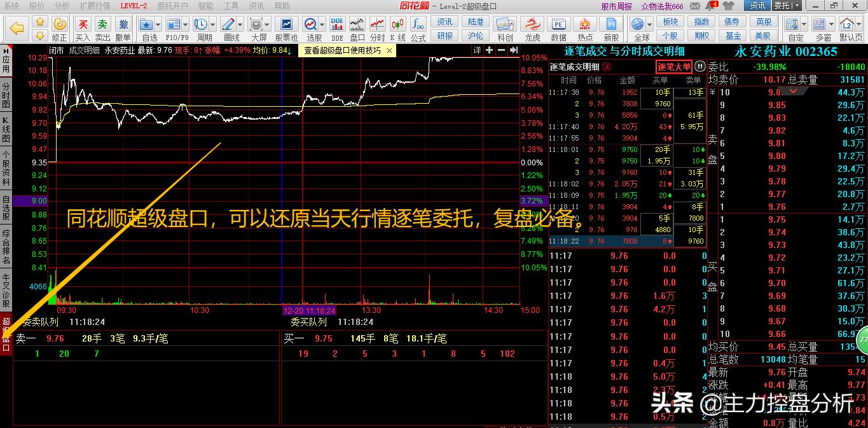Open the 股市周报 link
The image size is (868, 428).
click(617, 6)
